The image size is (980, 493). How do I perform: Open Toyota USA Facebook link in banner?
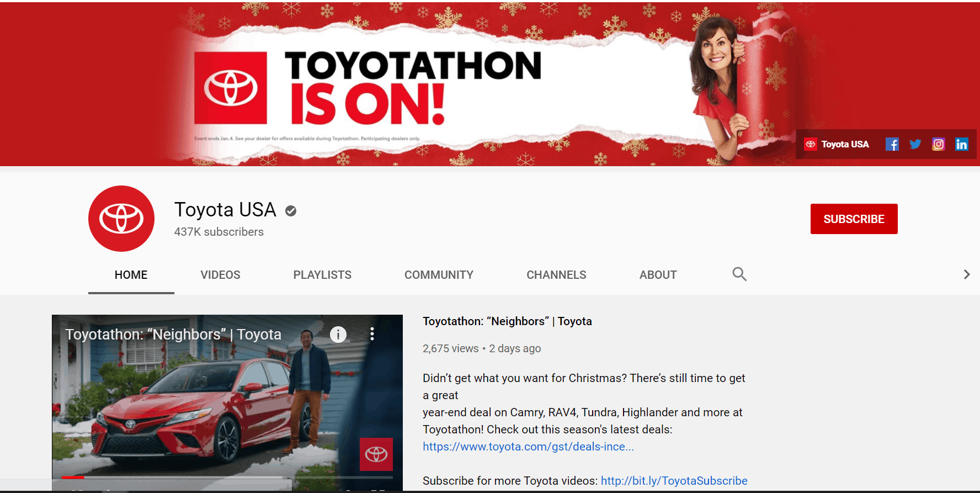(x=892, y=144)
